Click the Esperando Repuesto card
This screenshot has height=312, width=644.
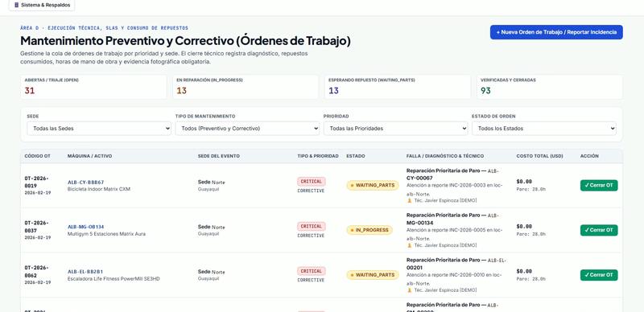pyautogui.click(x=398, y=87)
